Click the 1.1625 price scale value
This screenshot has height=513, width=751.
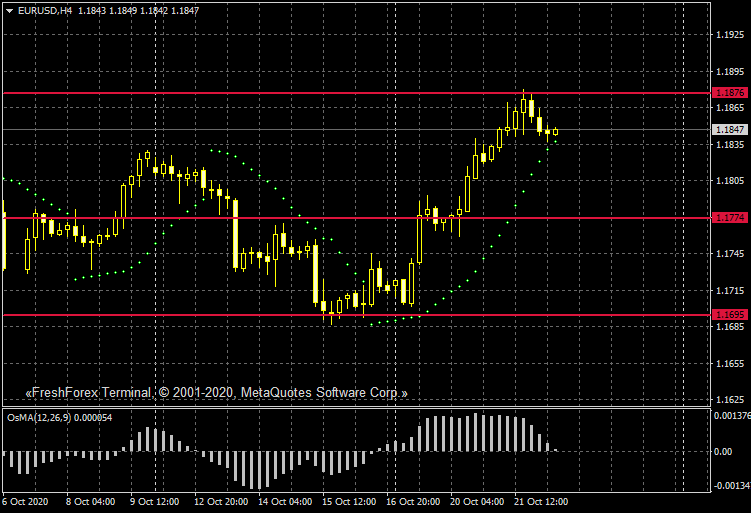click(730, 399)
